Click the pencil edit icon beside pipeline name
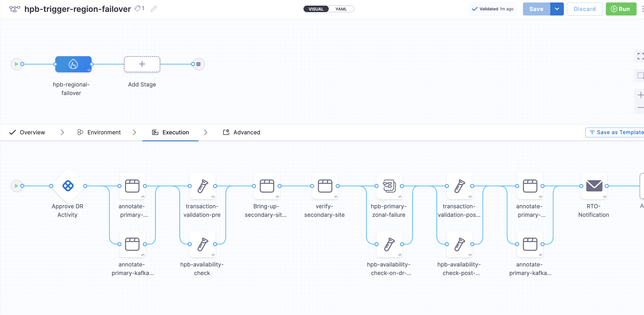Screen dimensions: 644x315 pyautogui.click(x=154, y=9)
